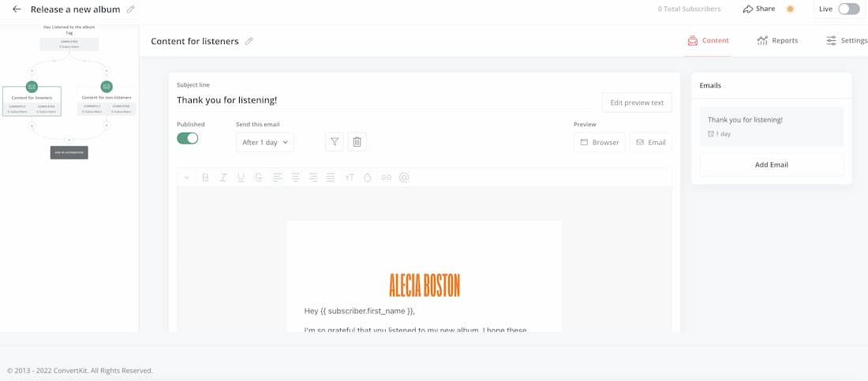Delete this email with the trash icon

coord(357,142)
